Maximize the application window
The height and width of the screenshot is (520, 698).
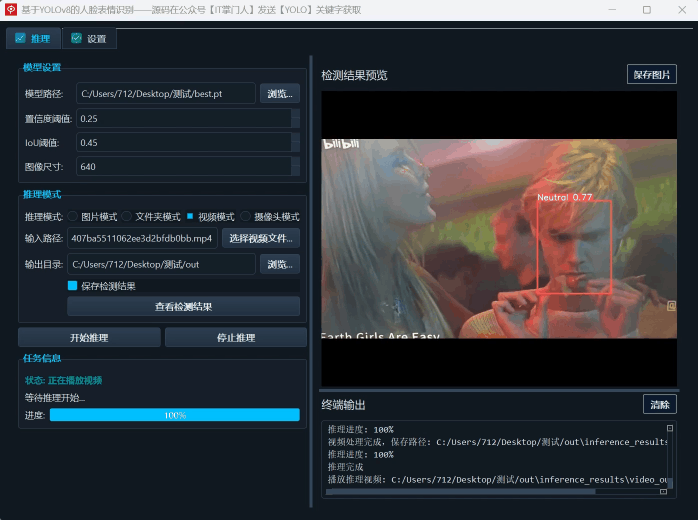(x=647, y=9)
